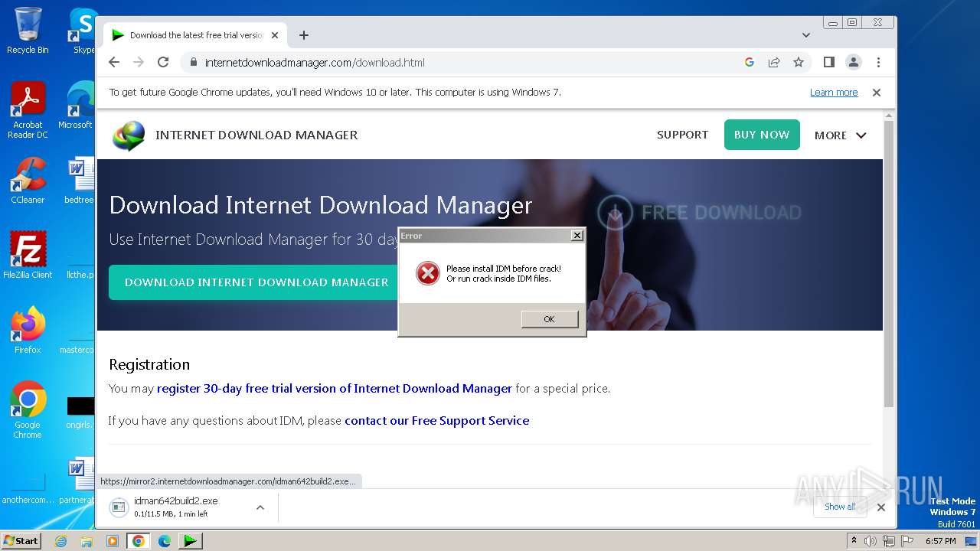This screenshot has height=551, width=980.
Task: Click the BUY NOW button
Action: click(762, 135)
